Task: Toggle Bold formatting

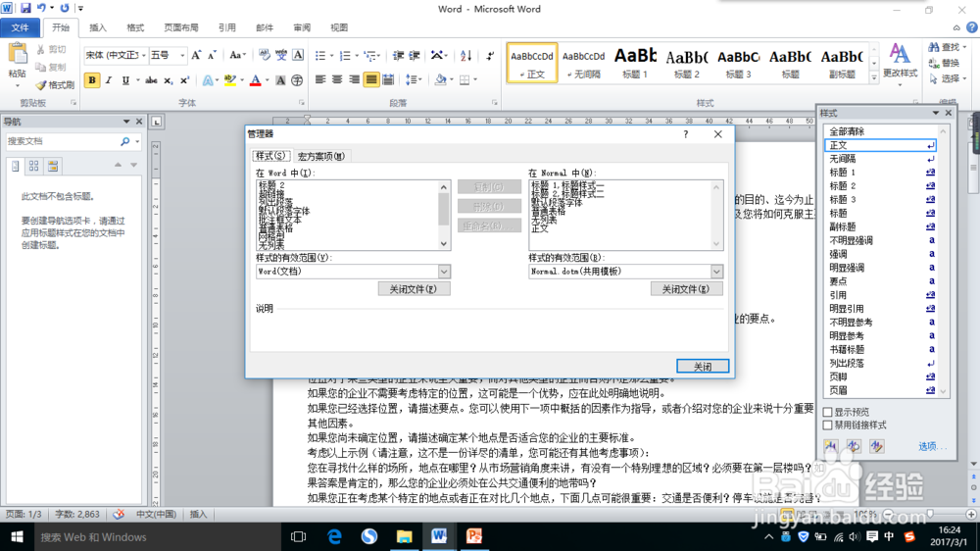Action: coord(92,80)
